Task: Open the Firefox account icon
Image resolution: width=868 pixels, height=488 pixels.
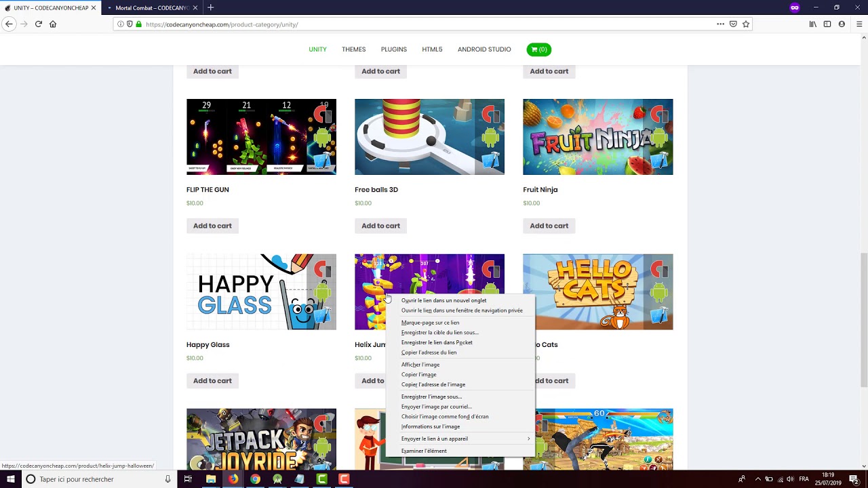Action: 842,24
